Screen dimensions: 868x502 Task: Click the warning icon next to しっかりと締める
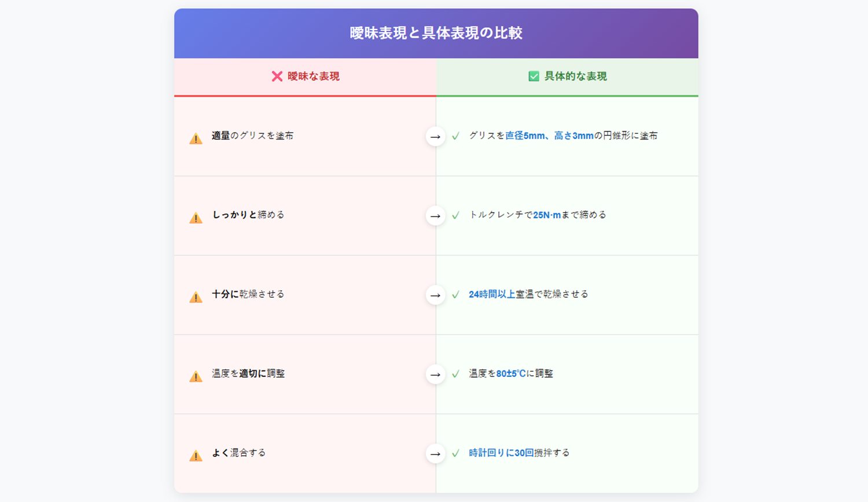click(196, 218)
